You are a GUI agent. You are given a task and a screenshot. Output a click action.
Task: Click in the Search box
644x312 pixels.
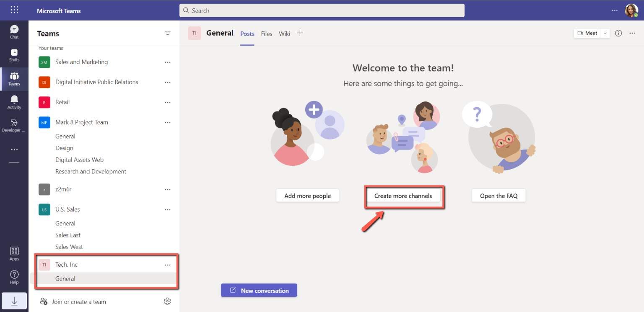click(x=322, y=10)
